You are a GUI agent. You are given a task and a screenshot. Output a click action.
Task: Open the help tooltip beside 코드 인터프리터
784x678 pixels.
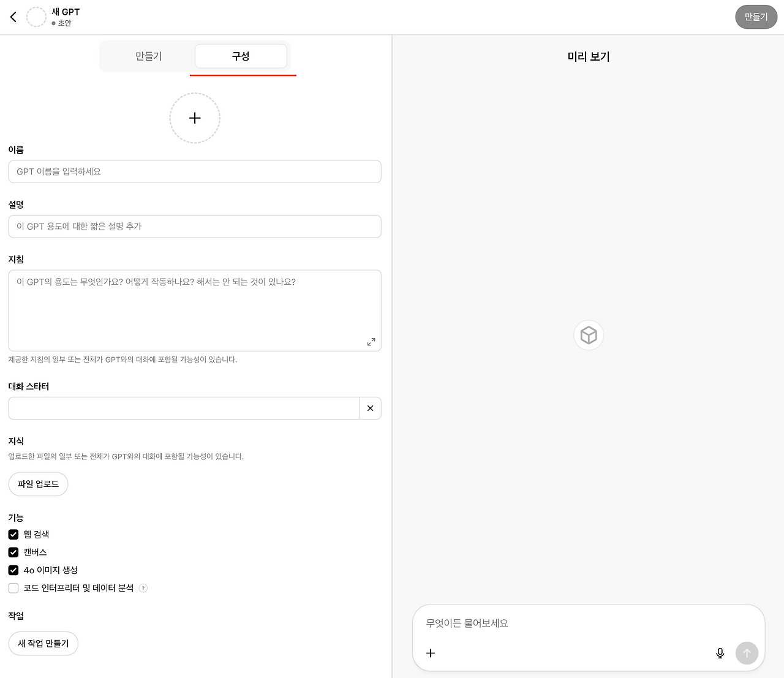(143, 588)
